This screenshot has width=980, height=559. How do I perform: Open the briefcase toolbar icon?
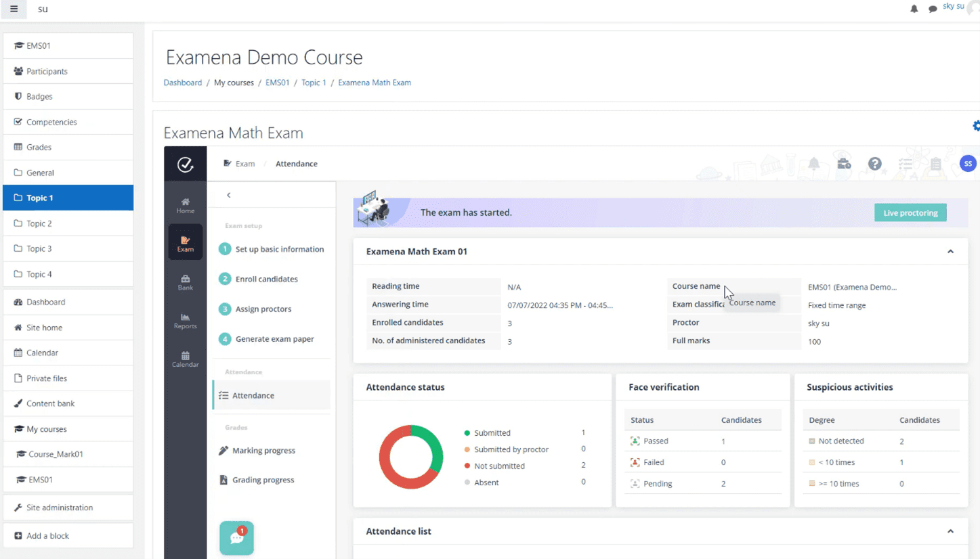844,164
